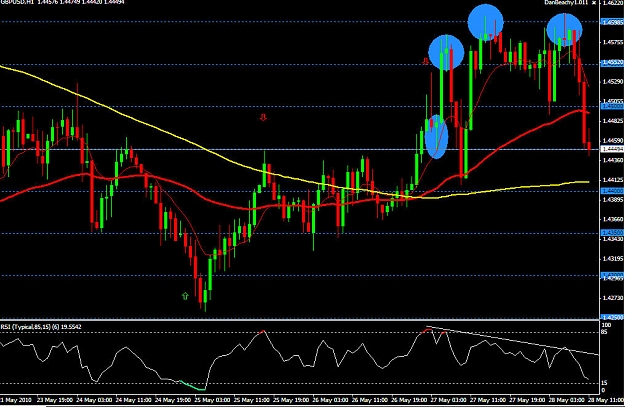Select the white RSI divergence trendline
Screen dimensions: 625x407
point(514,341)
